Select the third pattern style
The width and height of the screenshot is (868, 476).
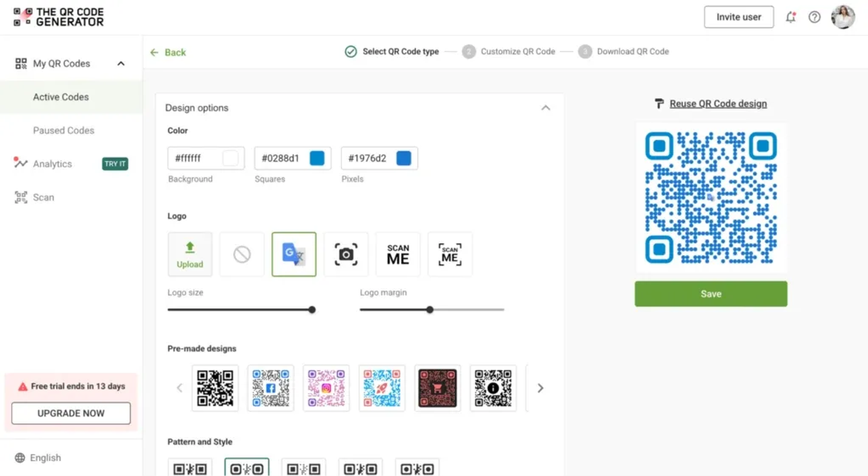(x=304, y=468)
